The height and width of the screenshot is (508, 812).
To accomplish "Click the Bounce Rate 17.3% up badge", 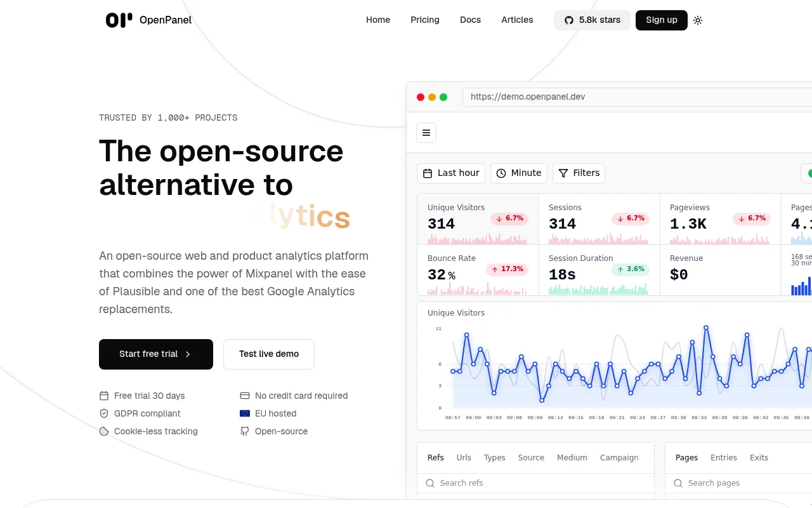I will coord(507,269).
